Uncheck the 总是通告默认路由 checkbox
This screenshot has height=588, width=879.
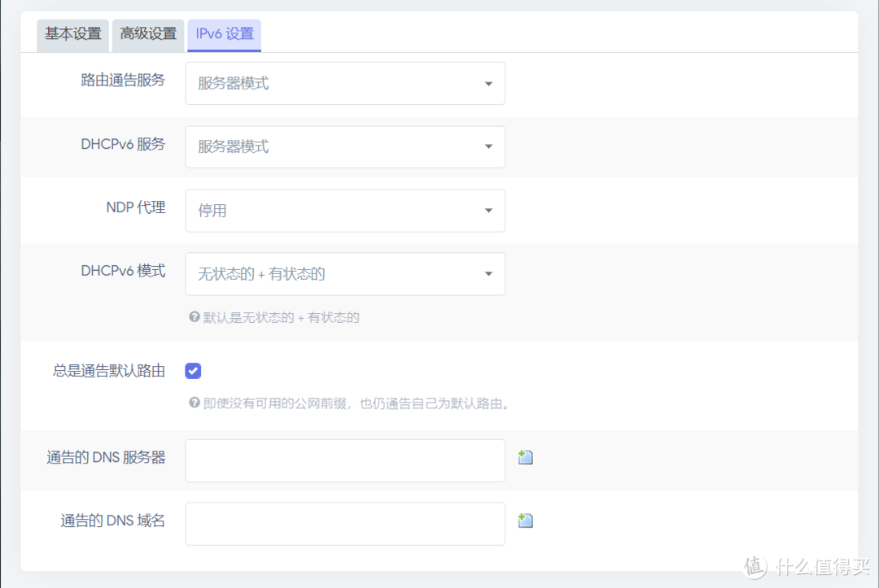click(193, 370)
